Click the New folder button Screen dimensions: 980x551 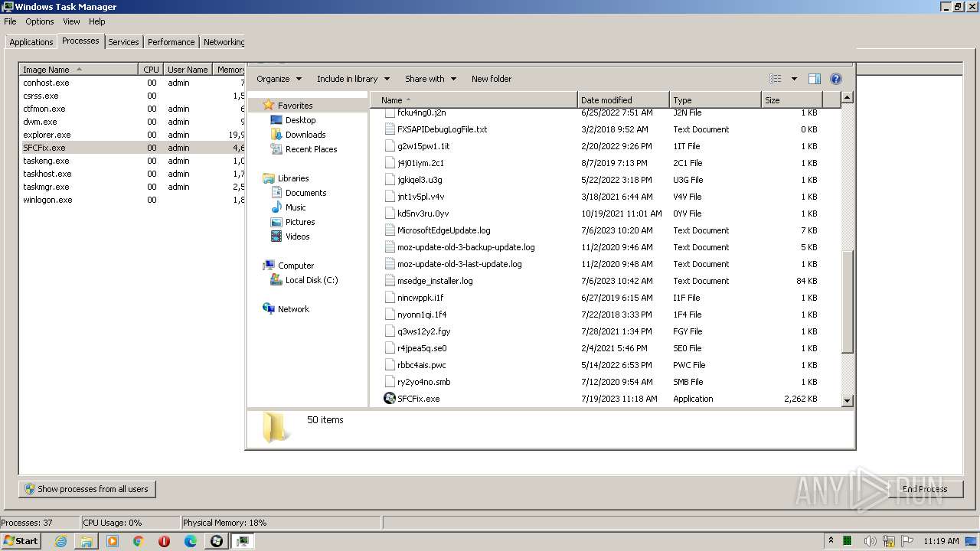pos(492,79)
